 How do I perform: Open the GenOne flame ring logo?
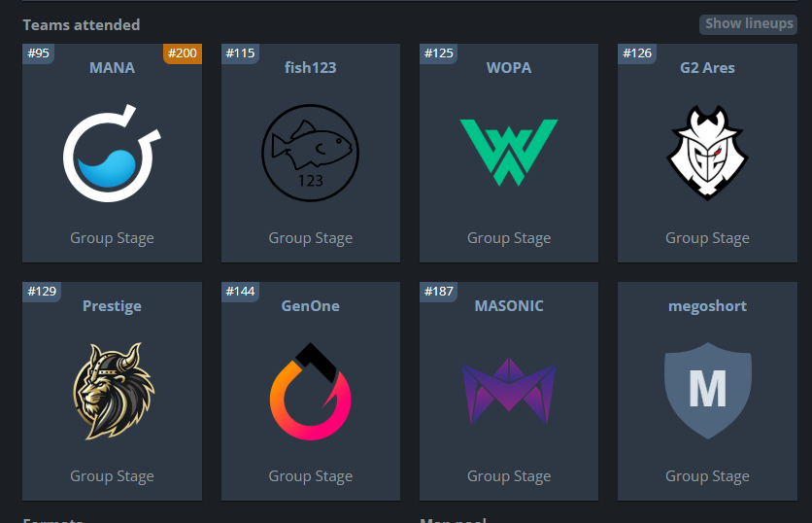[x=310, y=391]
